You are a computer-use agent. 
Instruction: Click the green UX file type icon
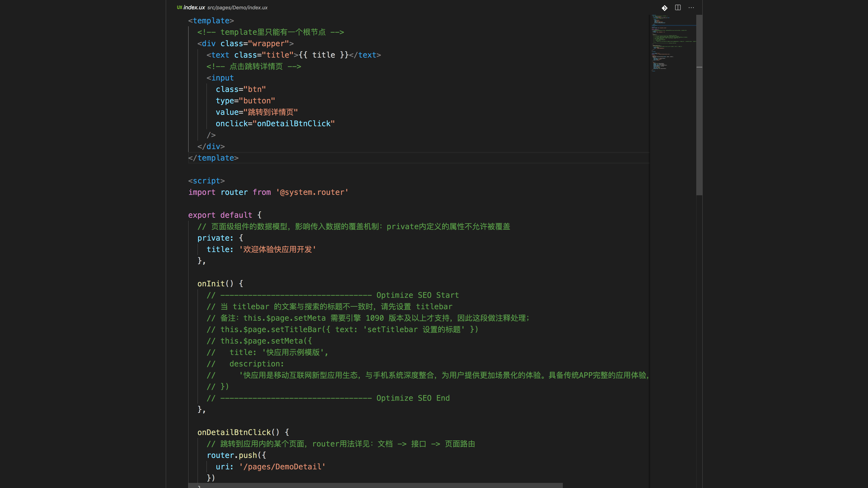tap(180, 7)
